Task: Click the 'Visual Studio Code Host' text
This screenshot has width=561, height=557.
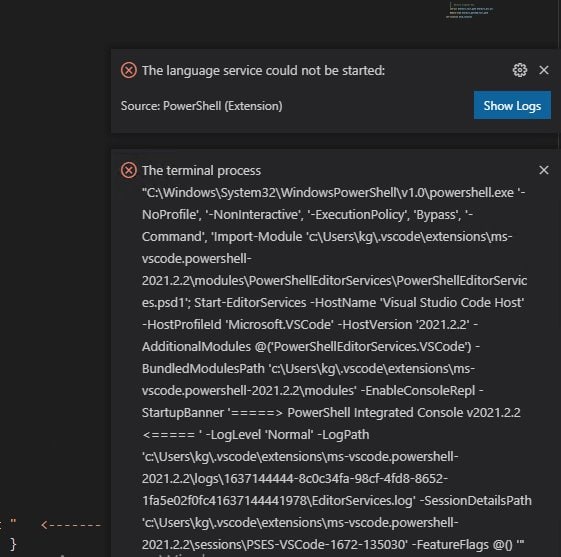Action: (x=452, y=303)
